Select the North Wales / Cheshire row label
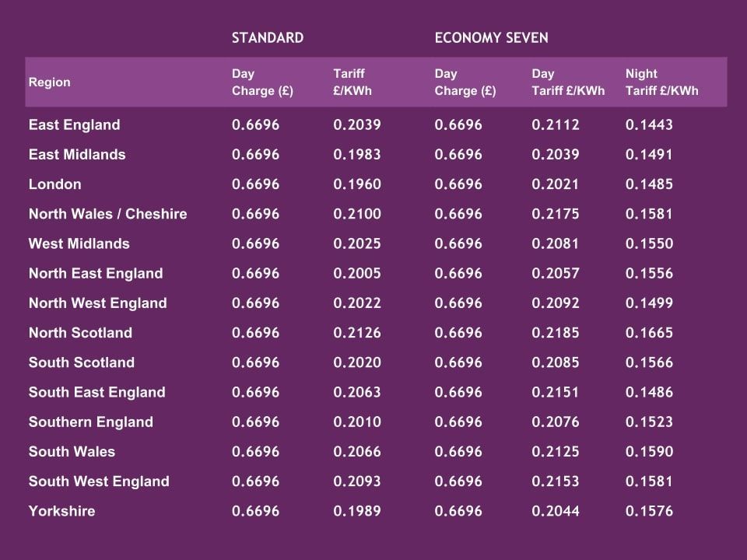Screen dimensions: 747x560 [x=107, y=214]
